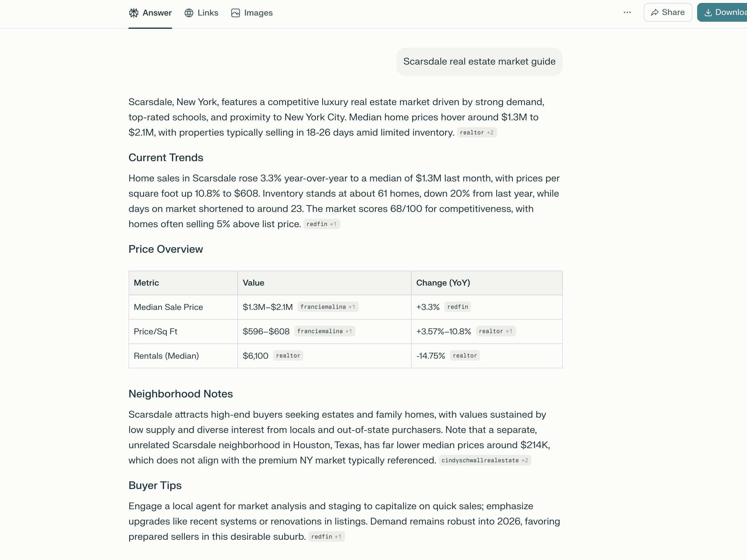Image resolution: width=747 pixels, height=560 pixels.
Task: Switch to the Images tab
Action: pos(258,13)
